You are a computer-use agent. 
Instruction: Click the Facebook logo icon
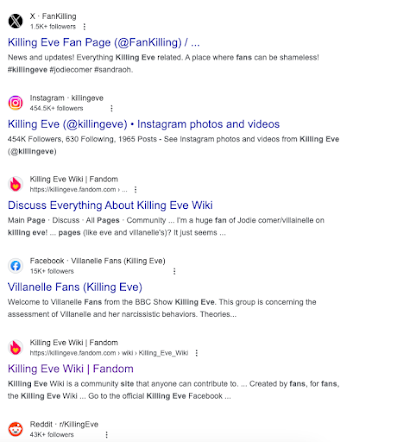15,266
